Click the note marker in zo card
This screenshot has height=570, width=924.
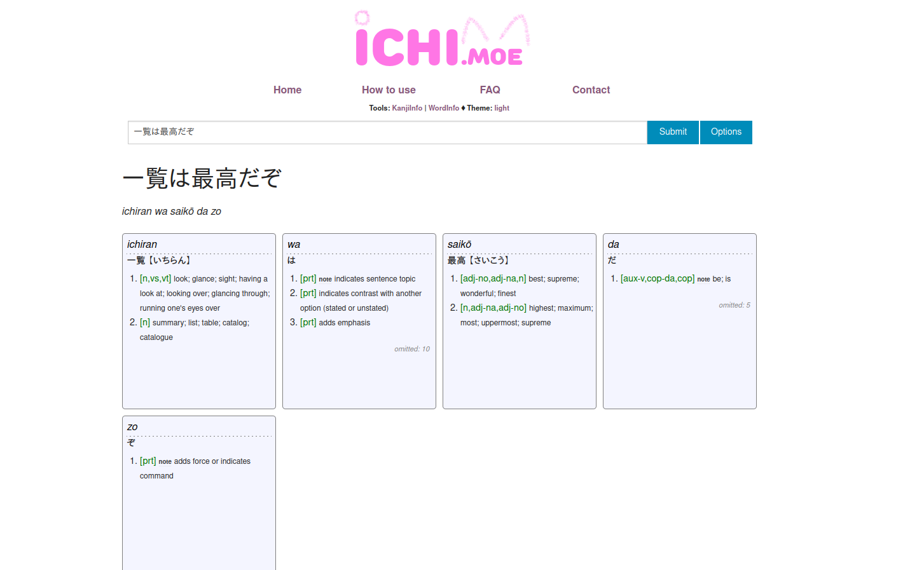point(165,462)
